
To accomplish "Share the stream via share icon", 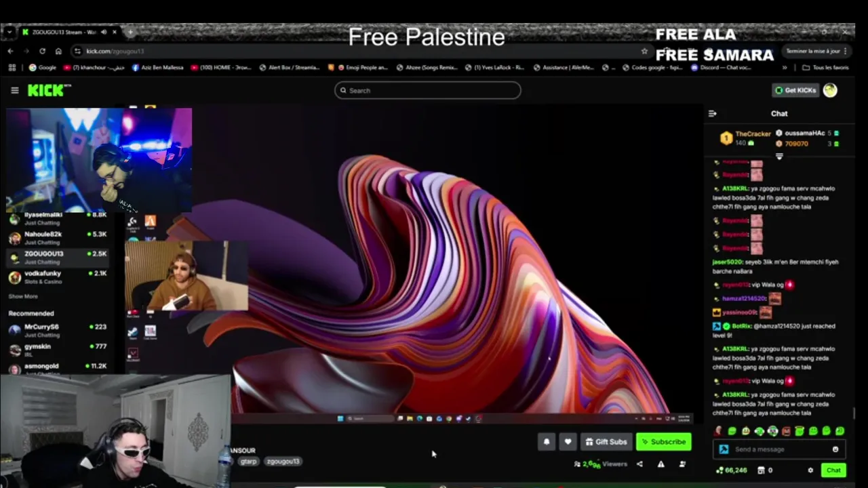I will tap(639, 464).
